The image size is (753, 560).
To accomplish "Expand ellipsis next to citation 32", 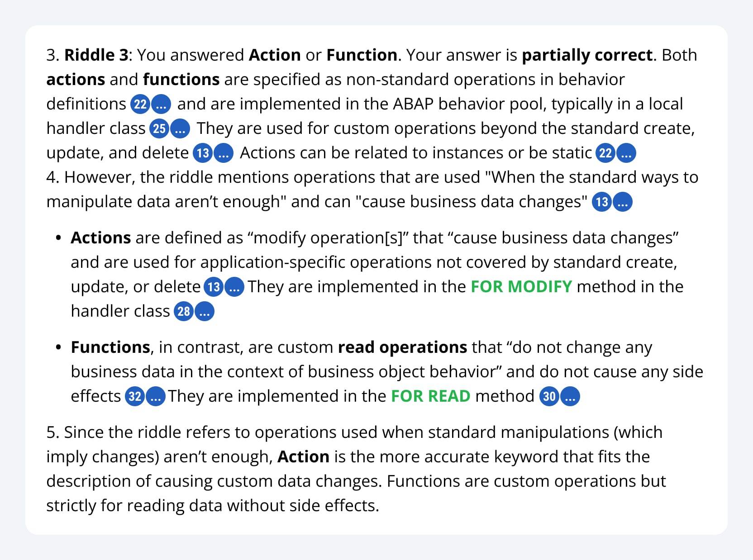I will [x=155, y=397].
